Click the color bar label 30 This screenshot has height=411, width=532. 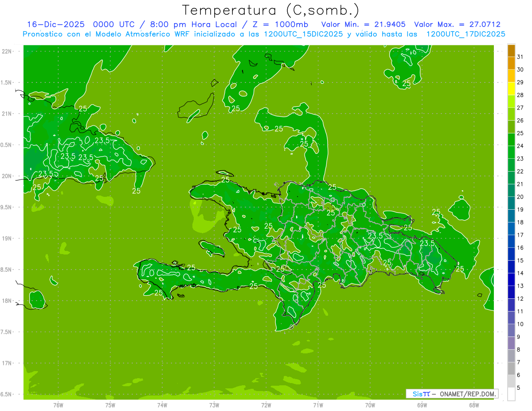coord(520,70)
